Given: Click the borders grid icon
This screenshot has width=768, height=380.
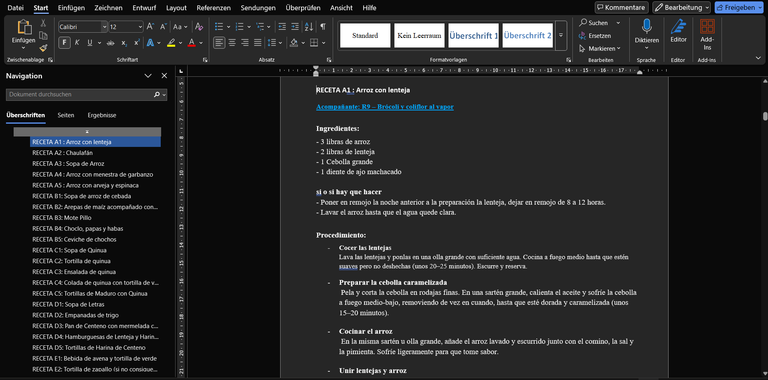Looking at the screenshot, I should pos(314,43).
